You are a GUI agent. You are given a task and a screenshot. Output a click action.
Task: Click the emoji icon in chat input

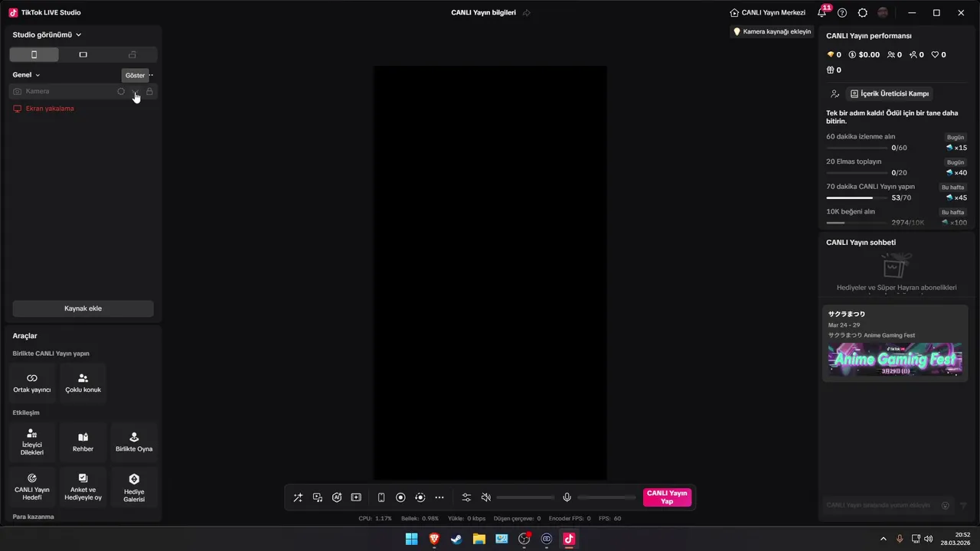tap(946, 505)
